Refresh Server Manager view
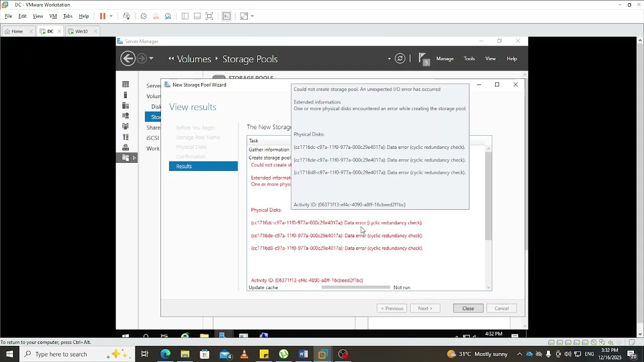The image size is (644, 362). coord(400,59)
